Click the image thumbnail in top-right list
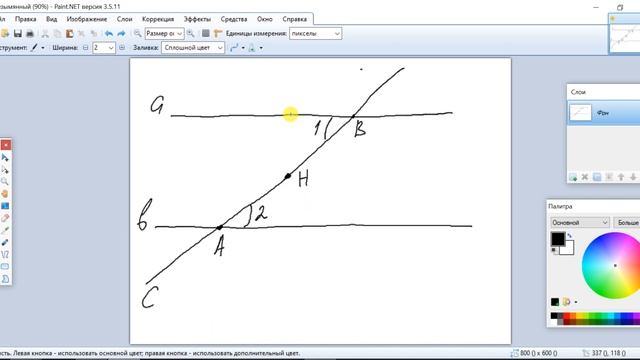The height and width of the screenshot is (360, 640). click(624, 38)
